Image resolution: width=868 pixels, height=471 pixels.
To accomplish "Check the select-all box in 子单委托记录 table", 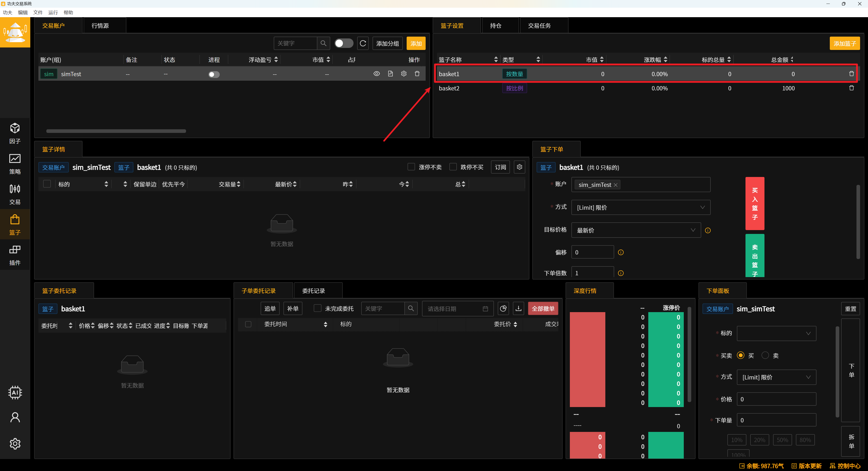I will coord(248,325).
